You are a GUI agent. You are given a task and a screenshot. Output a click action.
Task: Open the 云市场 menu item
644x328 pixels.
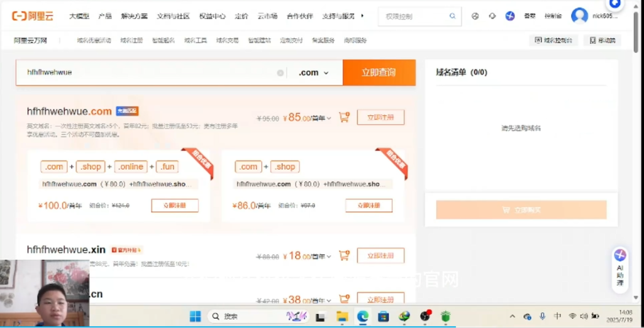(267, 16)
